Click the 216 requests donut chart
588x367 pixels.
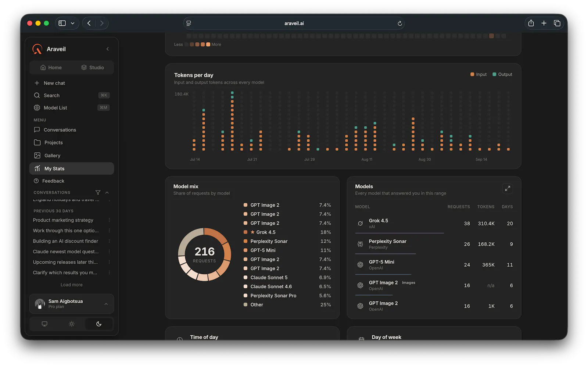click(x=204, y=254)
